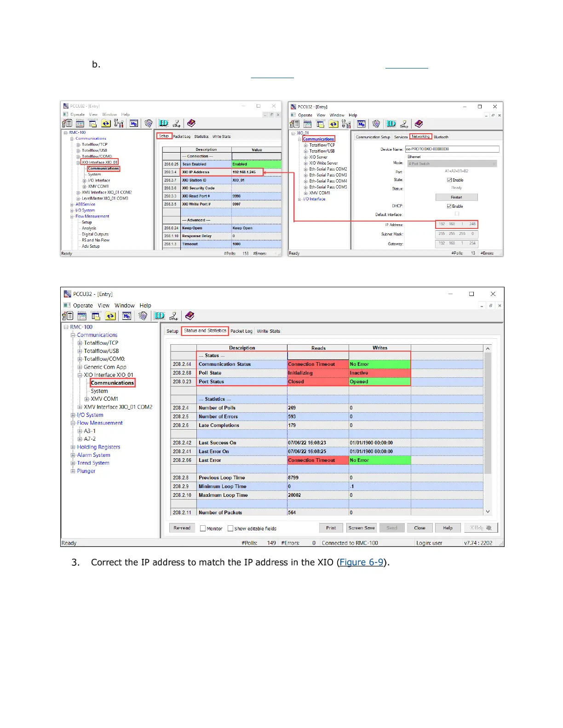This screenshot has width=563, height=728.
Task: Expand the Holding Registers tree node
Action: point(73,447)
